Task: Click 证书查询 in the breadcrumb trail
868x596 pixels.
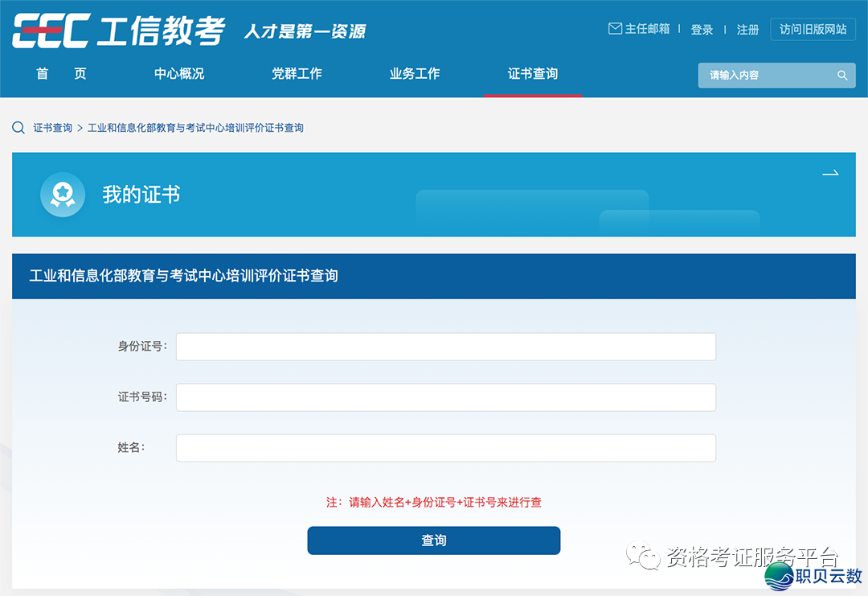Action: [x=51, y=127]
